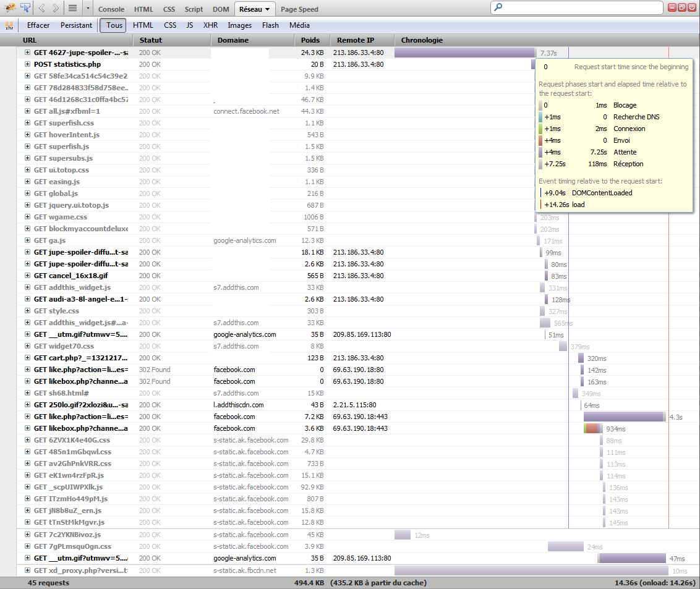Expand the GET 4627-jupe-spoiler request
This screenshot has height=589, width=700.
(28, 53)
